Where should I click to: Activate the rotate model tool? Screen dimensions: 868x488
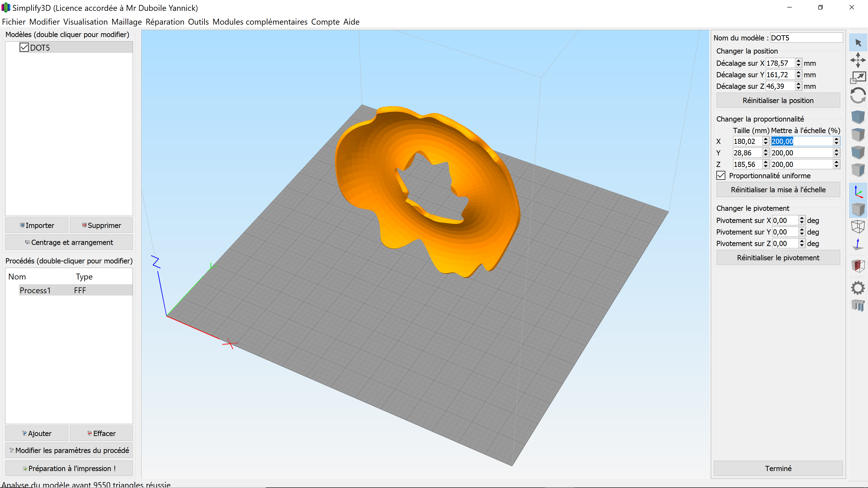tap(858, 95)
